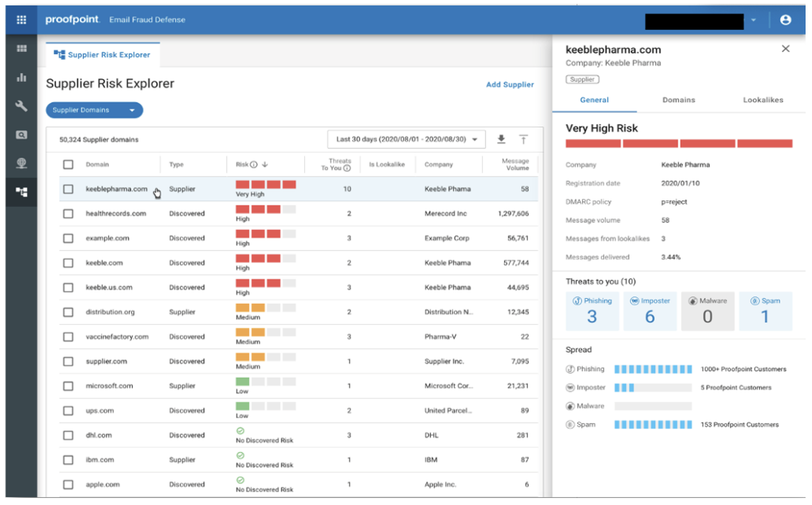Open the bar chart reports icon
Viewport: 812px width, 505px height.
click(21, 78)
